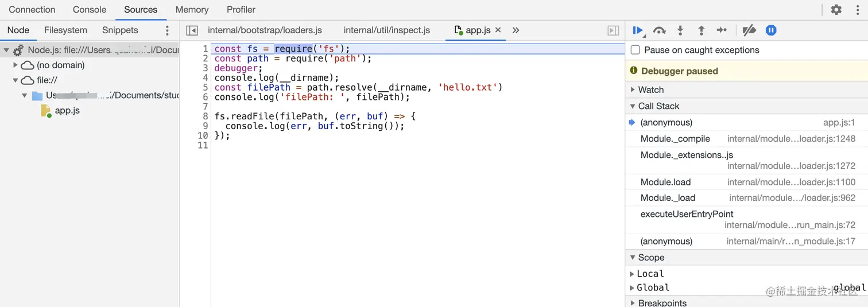Click the Node.js gear icon in tree
The height and width of the screenshot is (307, 868).
[18, 50]
